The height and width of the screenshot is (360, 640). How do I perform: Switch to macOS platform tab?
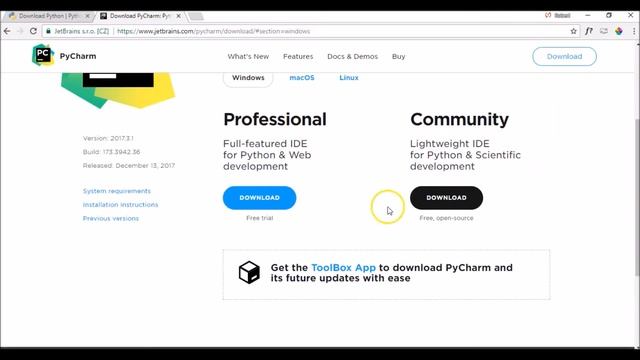click(302, 78)
